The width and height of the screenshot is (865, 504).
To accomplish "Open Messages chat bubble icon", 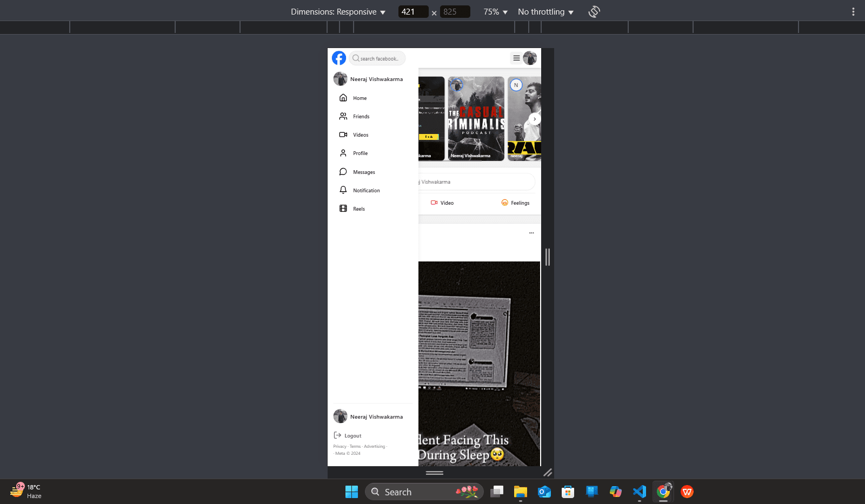I will (344, 171).
